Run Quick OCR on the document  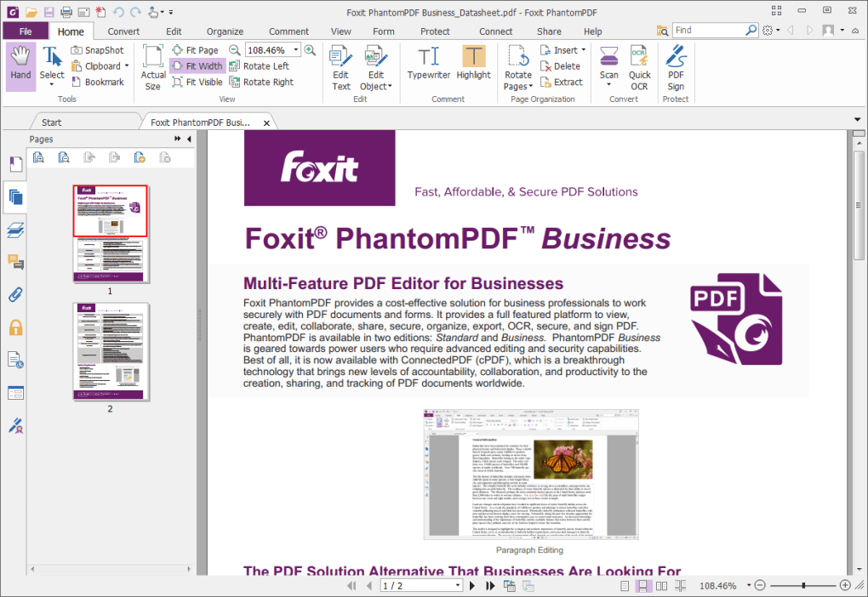click(639, 65)
